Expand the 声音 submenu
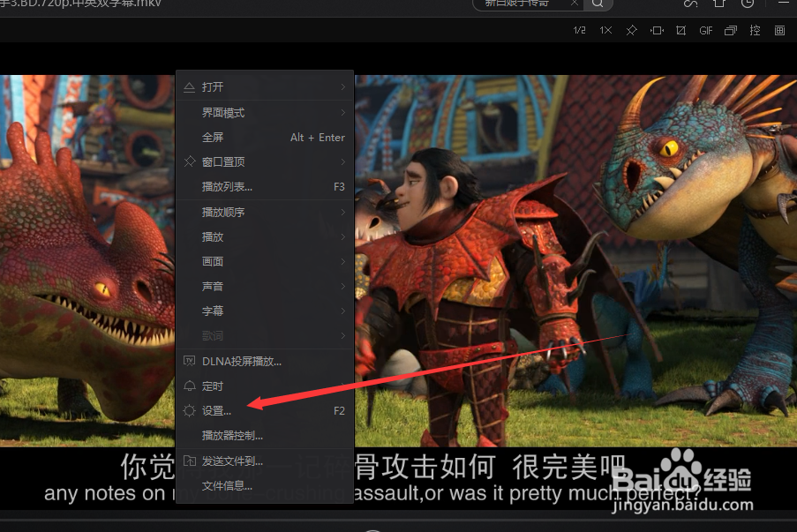Image resolution: width=797 pixels, height=532 pixels. 265,286
